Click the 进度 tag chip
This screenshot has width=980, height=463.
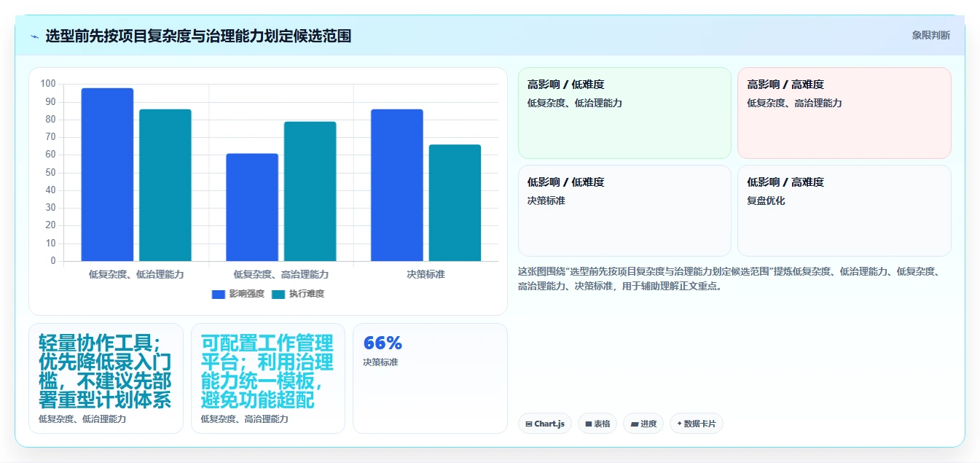pos(643,424)
